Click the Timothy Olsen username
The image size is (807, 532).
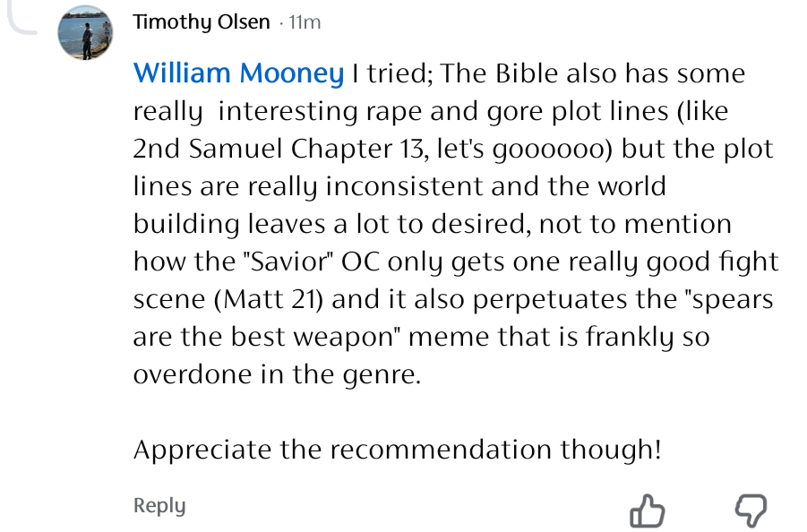201,22
